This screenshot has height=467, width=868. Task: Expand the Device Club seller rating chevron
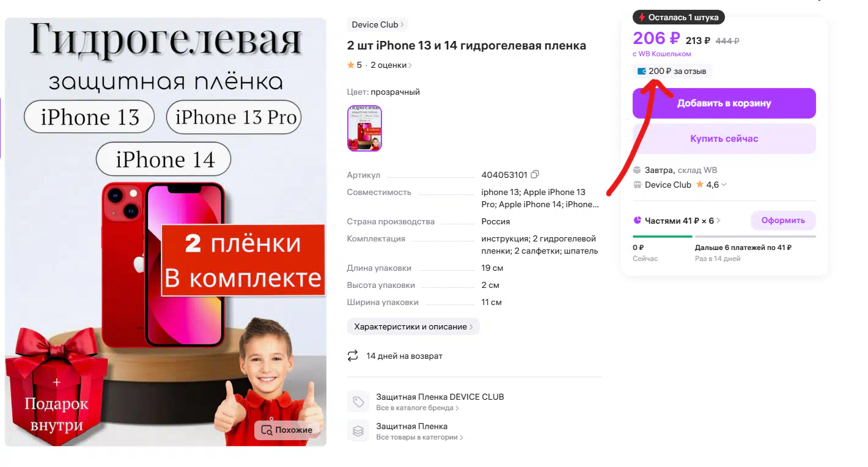click(724, 185)
